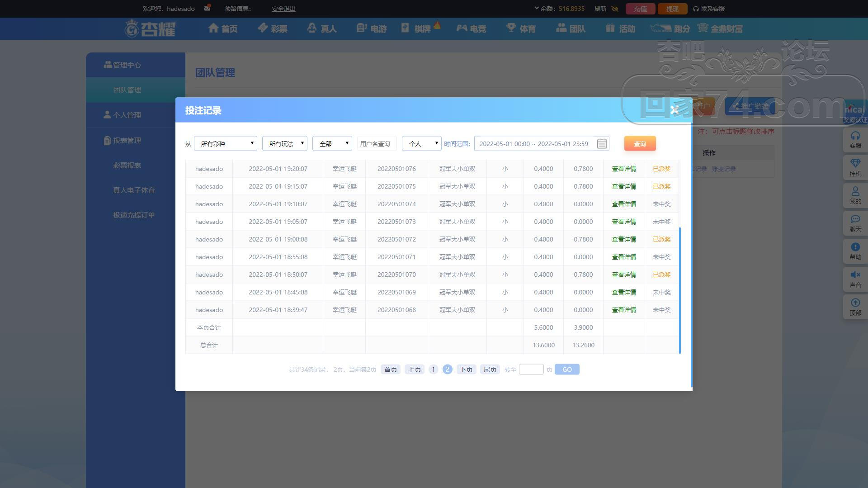The image size is (868, 488).
Task: Open the 活动 promotions nav item
Action: (x=620, y=28)
